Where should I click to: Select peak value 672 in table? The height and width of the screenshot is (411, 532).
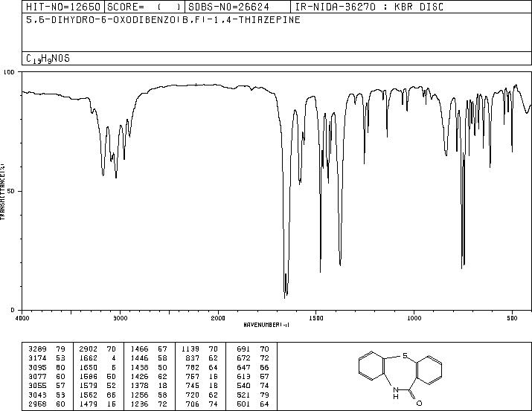(x=243, y=358)
